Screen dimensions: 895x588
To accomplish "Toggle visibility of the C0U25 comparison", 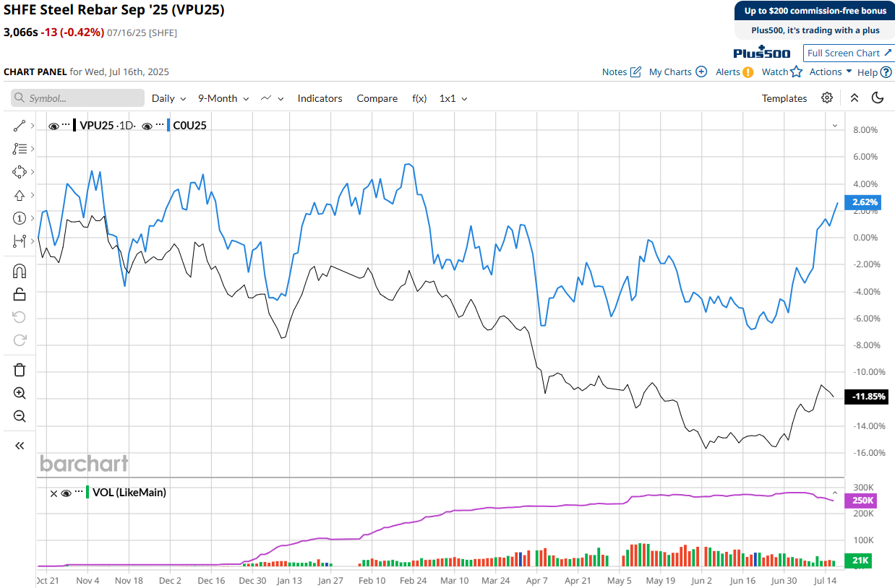I will 147,126.
